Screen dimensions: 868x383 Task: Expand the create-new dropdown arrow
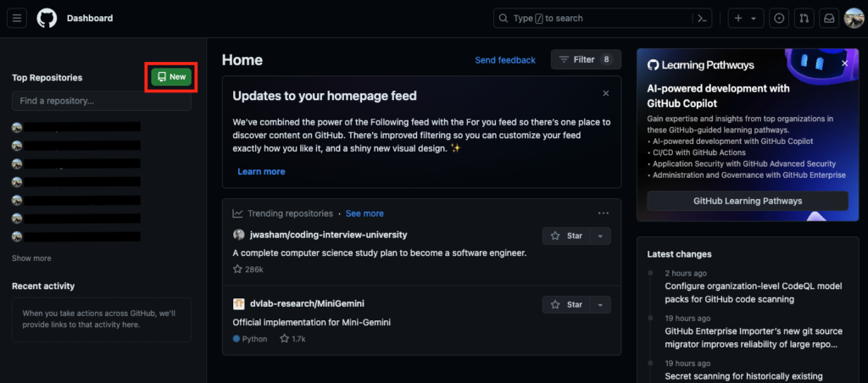(754, 19)
